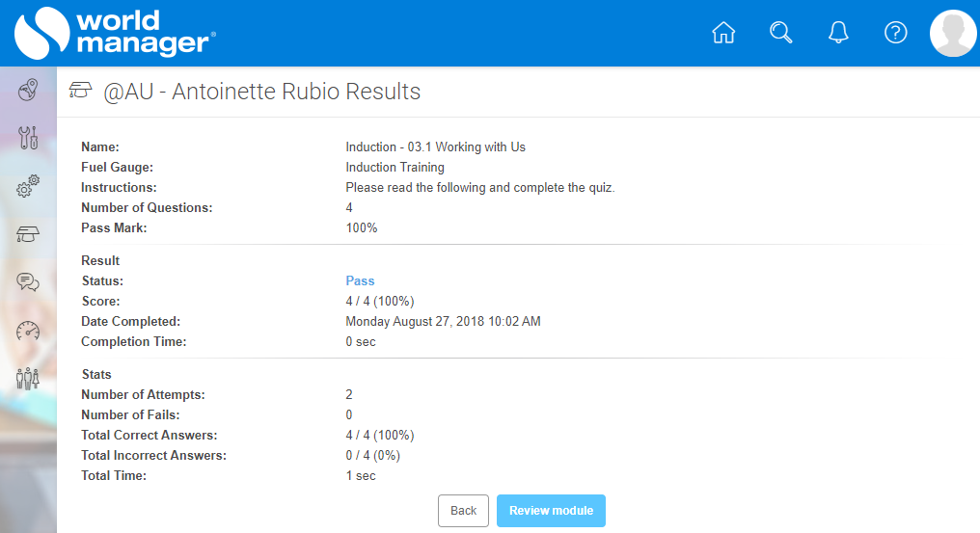Click the blue Pass status link

pos(360,281)
